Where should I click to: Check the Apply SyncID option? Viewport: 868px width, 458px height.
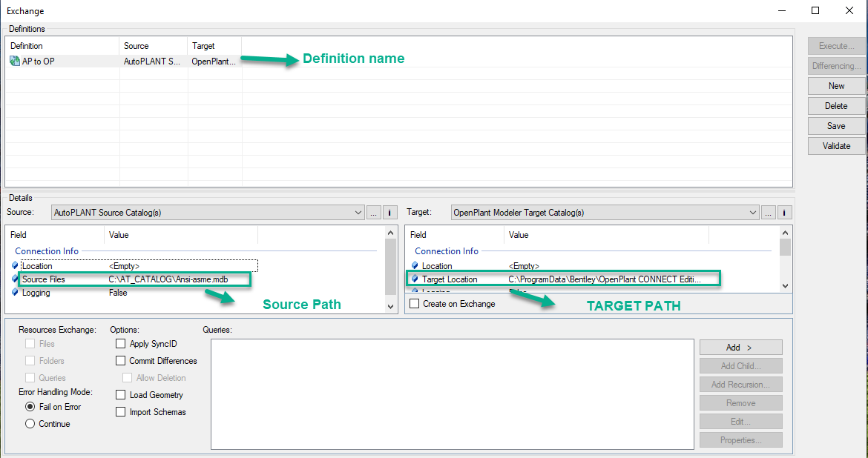pyautogui.click(x=121, y=344)
